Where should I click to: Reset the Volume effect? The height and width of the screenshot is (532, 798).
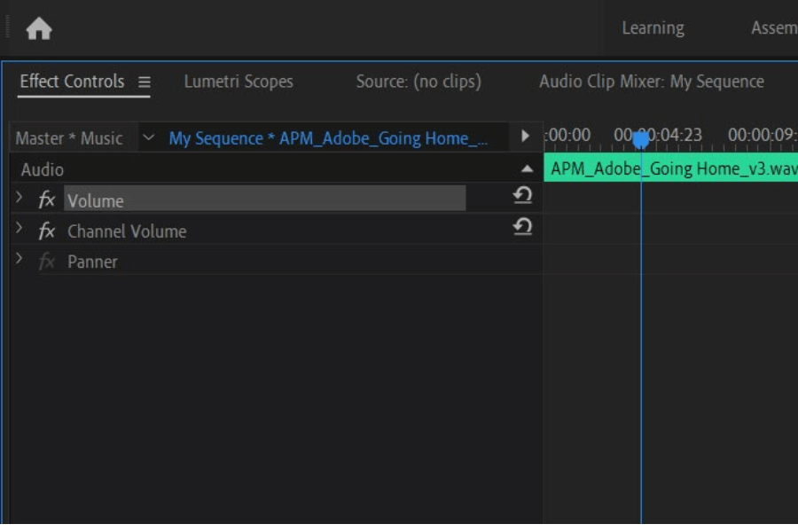[x=523, y=196]
